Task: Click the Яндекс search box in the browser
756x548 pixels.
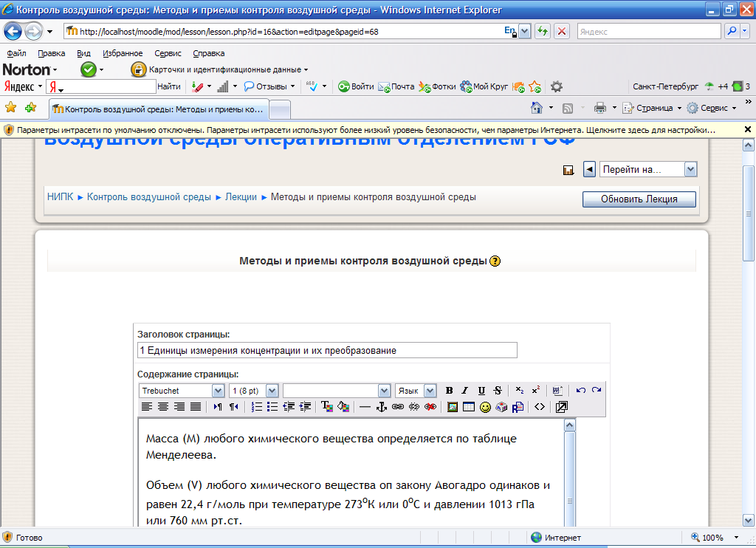Action: (x=649, y=32)
